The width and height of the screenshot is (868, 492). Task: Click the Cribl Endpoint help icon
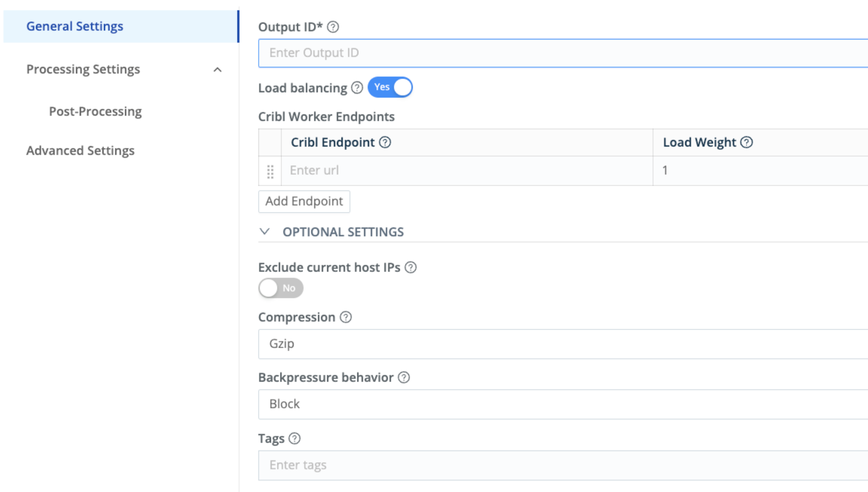pyautogui.click(x=385, y=143)
